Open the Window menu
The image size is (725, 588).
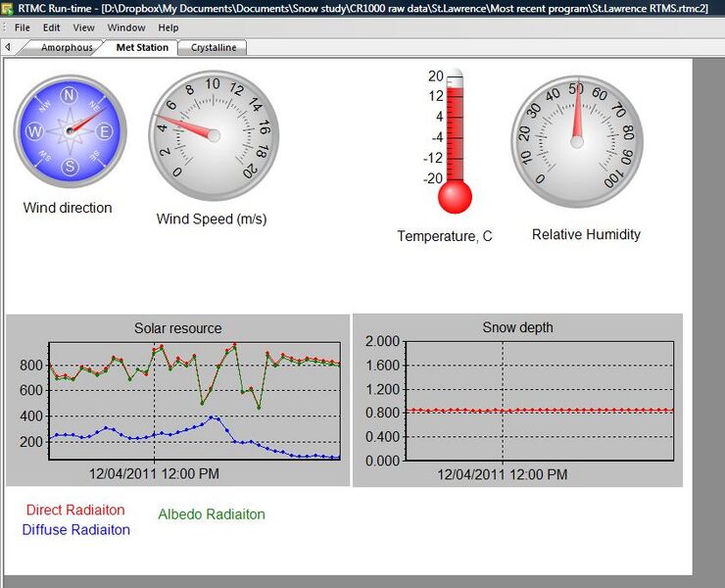[x=126, y=27]
